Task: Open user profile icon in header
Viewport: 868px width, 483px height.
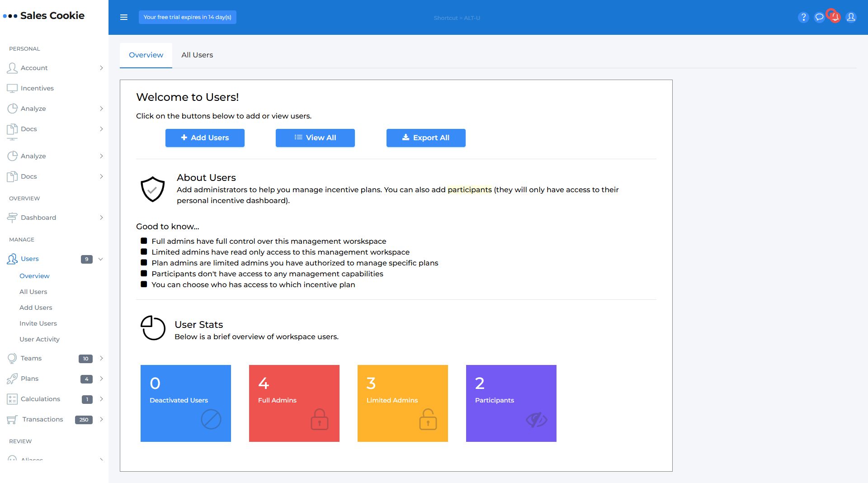Action: click(x=851, y=17)
